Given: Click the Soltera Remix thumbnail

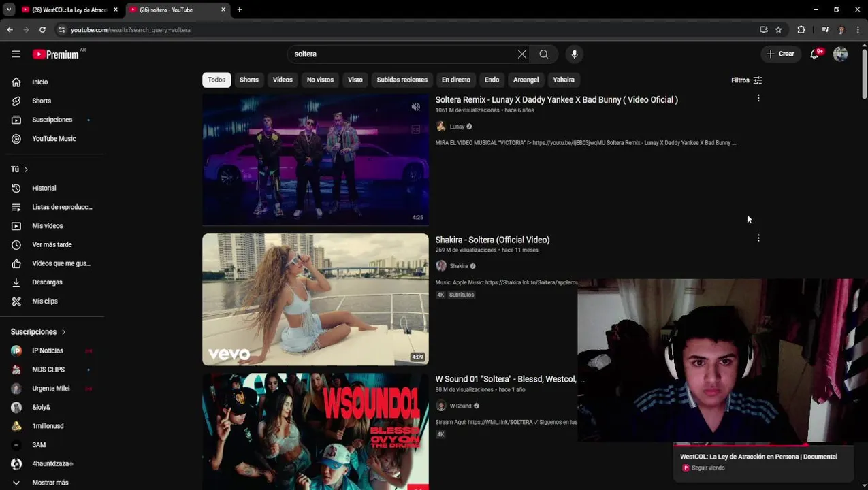Looking at the screenshot, I should coord(315,160).
